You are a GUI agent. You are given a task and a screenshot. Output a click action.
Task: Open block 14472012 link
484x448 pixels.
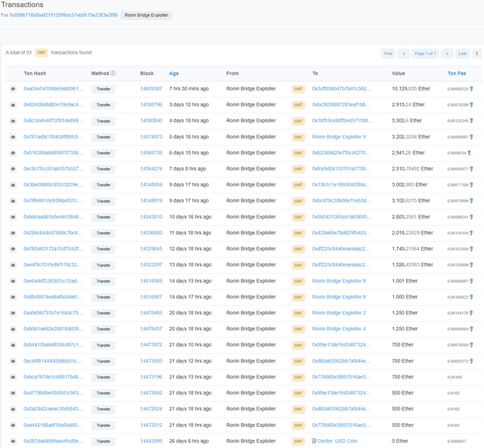pos(151,425)
